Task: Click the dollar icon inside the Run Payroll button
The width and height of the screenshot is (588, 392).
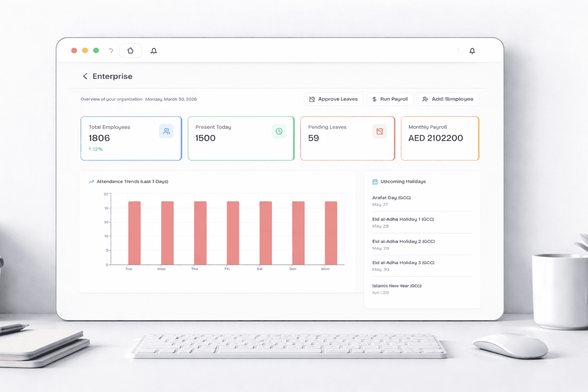Action: click(x=374, y=99)
